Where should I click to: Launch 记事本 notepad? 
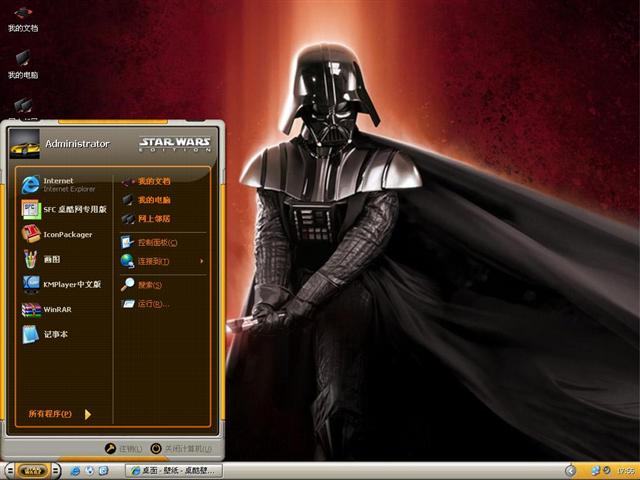click(x=45, y=334)
